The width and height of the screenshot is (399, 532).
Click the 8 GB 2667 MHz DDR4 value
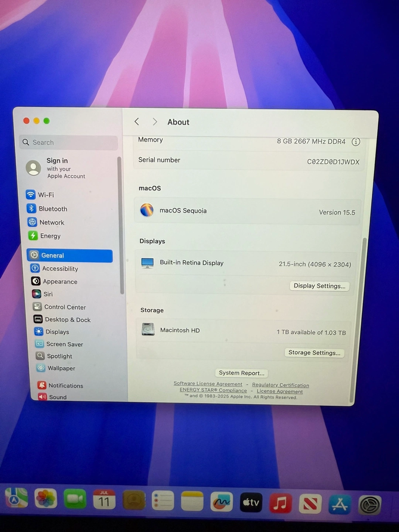pos(311,141)
